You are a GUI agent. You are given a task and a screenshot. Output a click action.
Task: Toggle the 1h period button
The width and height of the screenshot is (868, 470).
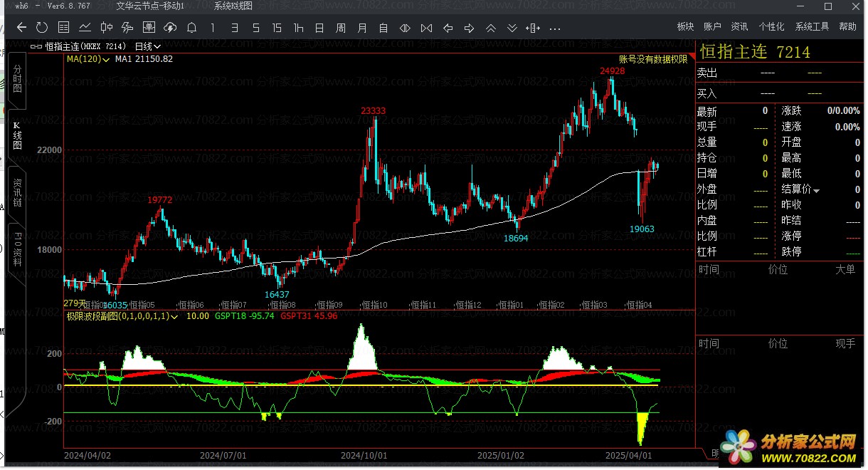coord(298,28)
